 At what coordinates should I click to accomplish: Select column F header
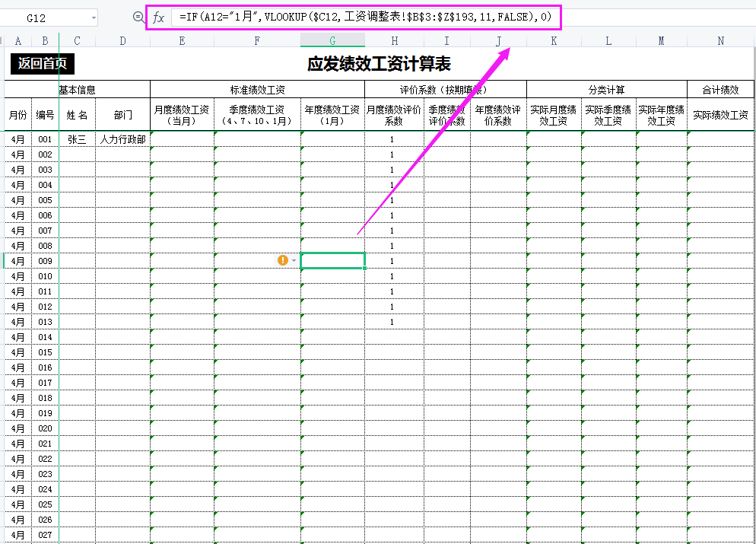click(257, 41)
